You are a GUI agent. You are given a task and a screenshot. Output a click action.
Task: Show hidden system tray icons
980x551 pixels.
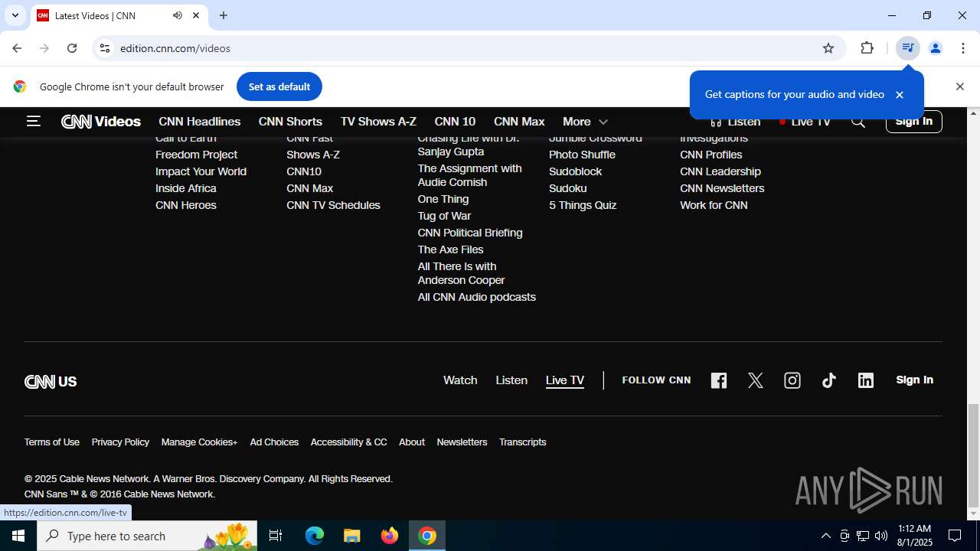tap(825, 536)
